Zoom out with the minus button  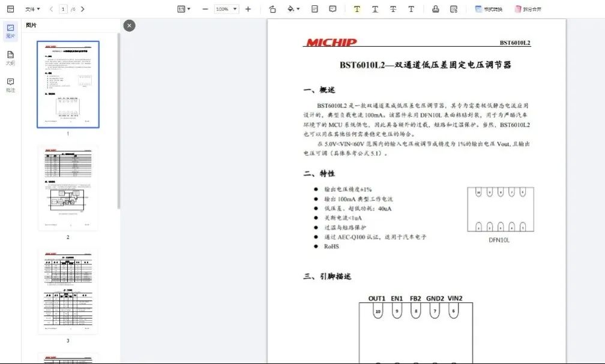pos(205,9)
